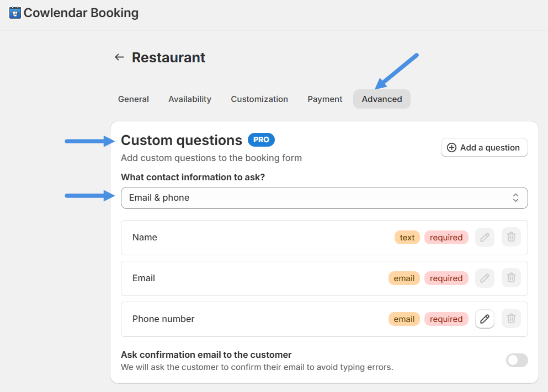Image resolution: width=548 pixels, height=392 pixels.
Task: Go back using the arrow beside Restaurant
Action: [119, 57]
